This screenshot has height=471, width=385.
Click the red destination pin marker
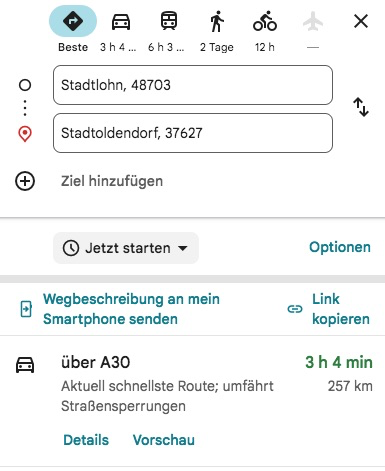(25, 134)
